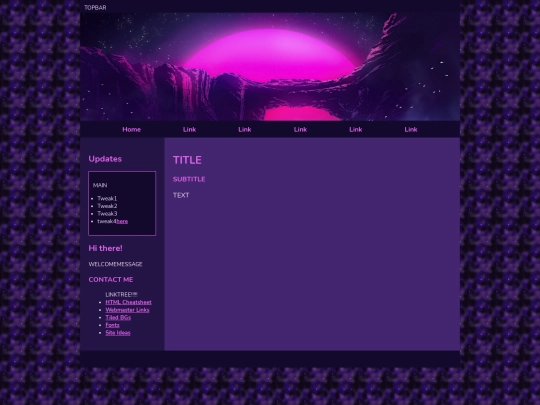Open the Tiled BGs link
The width and height of the screenshot is (540, 405).
point(118,318)
